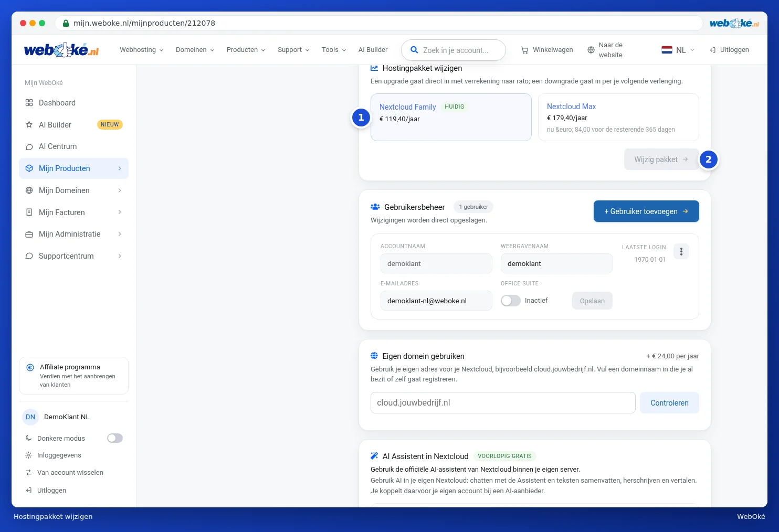The height and width of the screenshot is (532, 779).
Task: Open the NL language selector
Action: [678, 50]
